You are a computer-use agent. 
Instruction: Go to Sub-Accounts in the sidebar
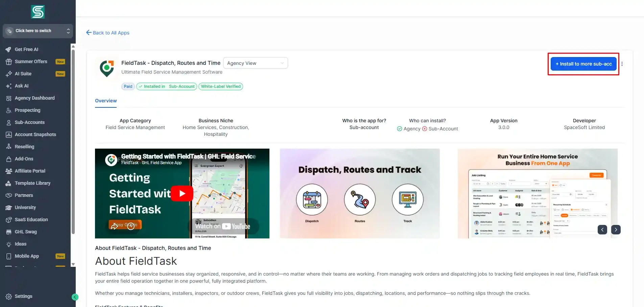[30, 122]
